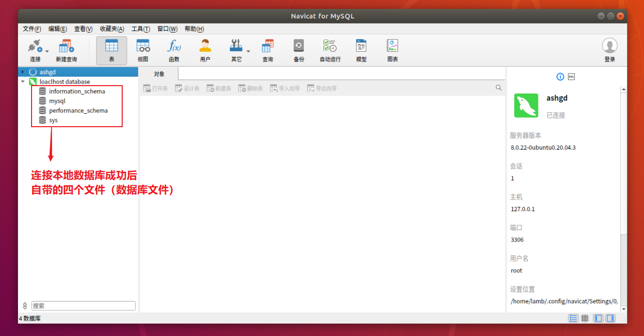The height and width of the screenshot is (336, 644).
Task: Collapse the loaclhost database tree arrow
Action: tap(23, 82)
